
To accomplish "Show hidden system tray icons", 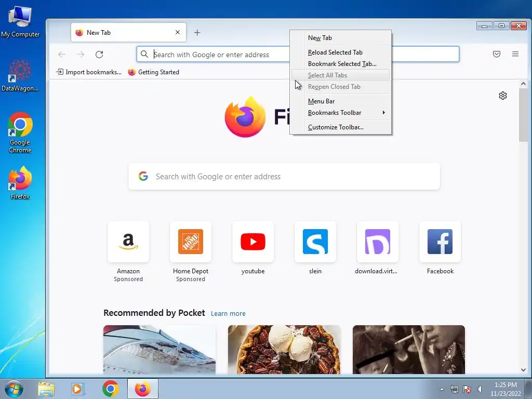I will [x=442, y=389].
